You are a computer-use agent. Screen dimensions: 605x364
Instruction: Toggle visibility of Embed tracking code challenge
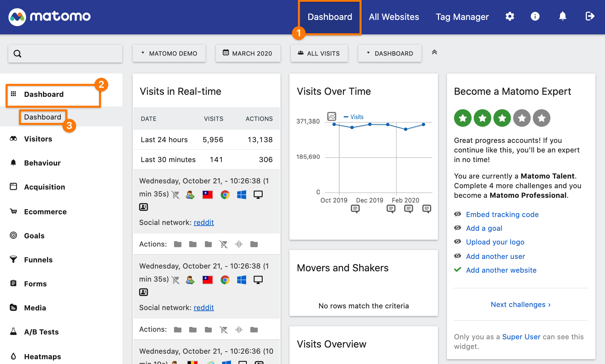(458, 214)
